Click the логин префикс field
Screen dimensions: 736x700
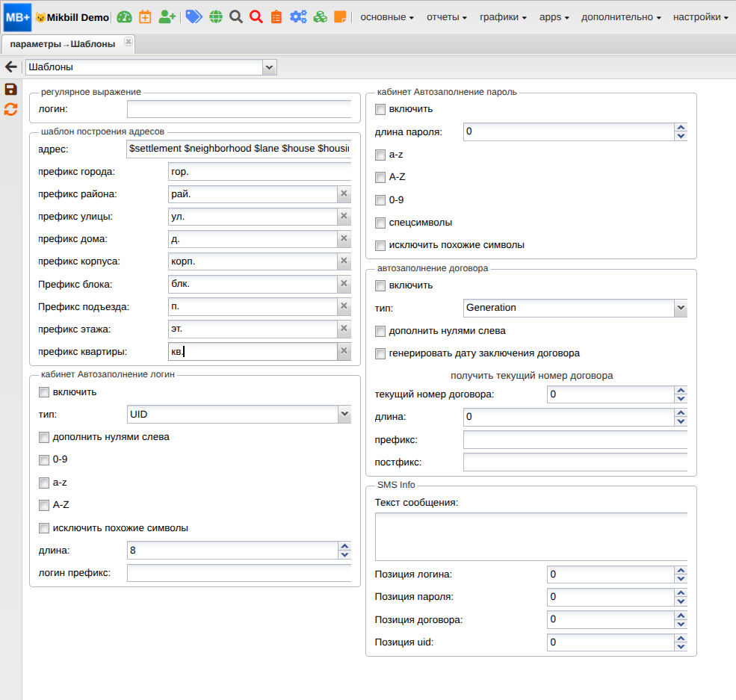239,573
